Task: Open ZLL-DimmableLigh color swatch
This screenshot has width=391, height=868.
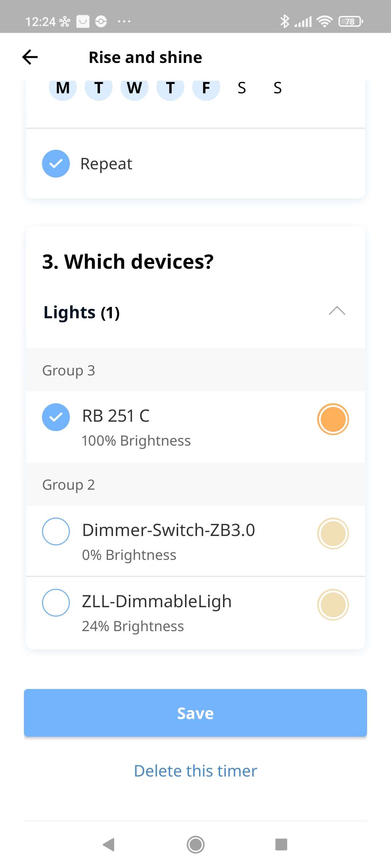Action: pos(333,605)
